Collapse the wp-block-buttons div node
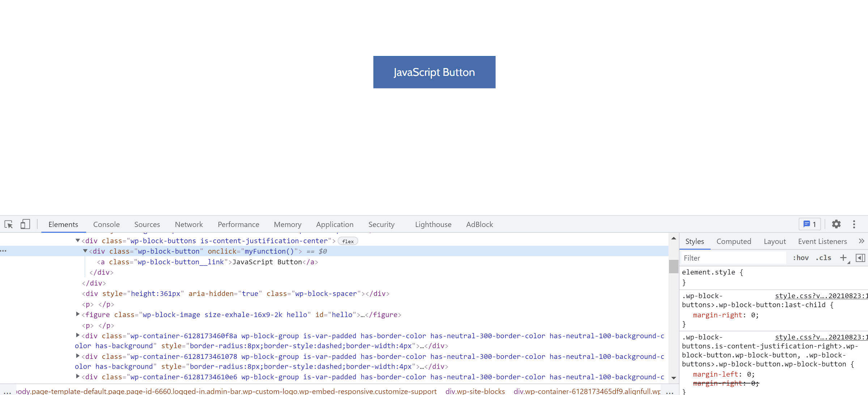 click(x=77, y=241)
